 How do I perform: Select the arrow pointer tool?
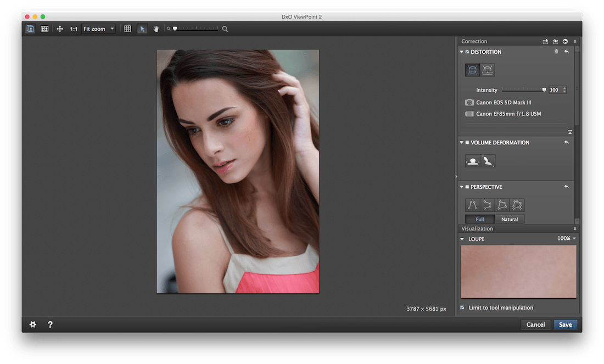coord(142,29)
